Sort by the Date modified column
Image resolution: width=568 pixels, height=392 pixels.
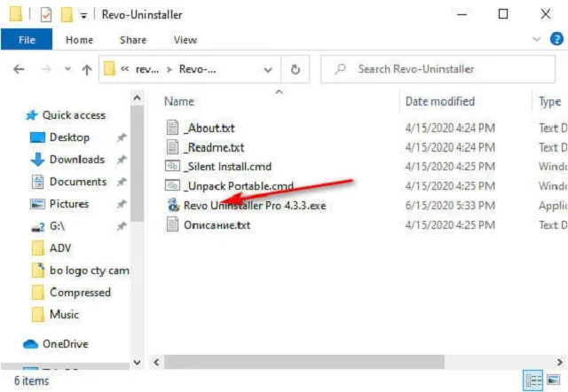(440, 101)
